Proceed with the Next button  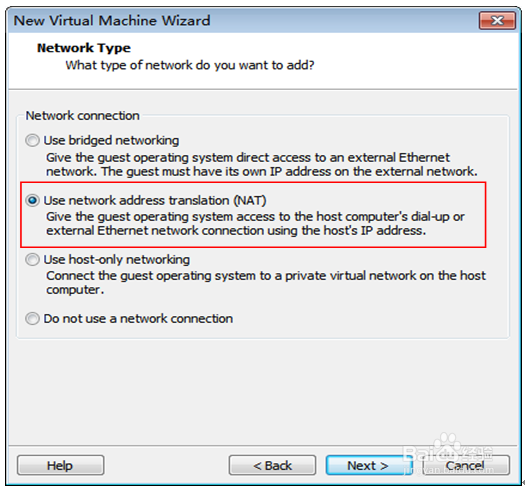pos(368,465)
